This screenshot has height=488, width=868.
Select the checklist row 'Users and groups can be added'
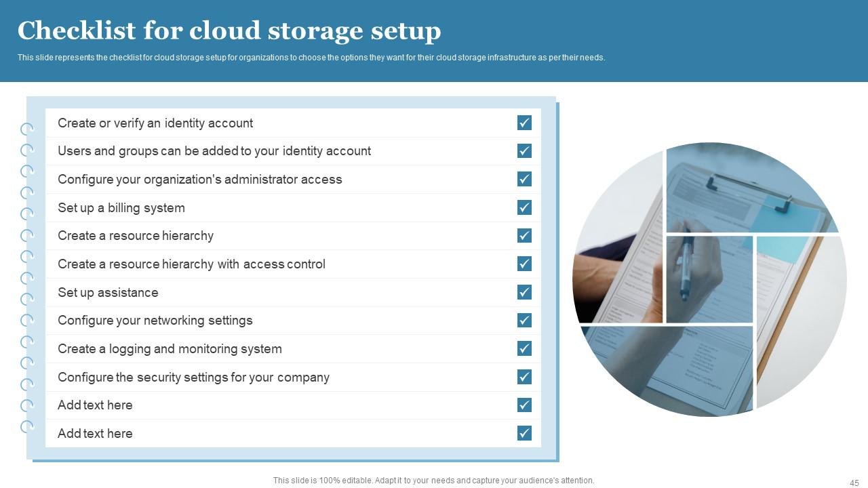click(215, 151)
